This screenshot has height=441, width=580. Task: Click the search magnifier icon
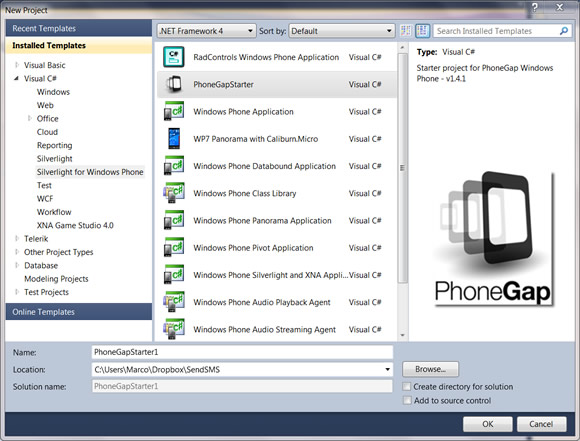(x=564, y=31)
